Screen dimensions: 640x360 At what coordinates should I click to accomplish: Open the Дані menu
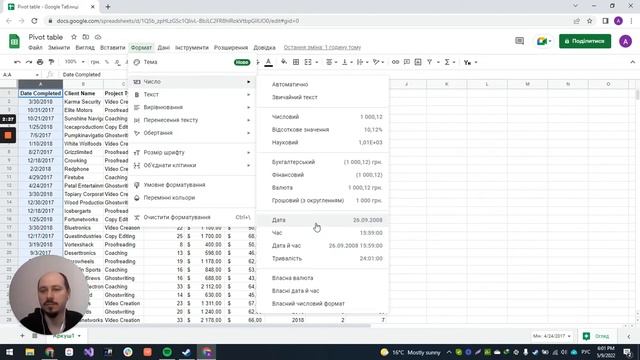coord(164,48)
